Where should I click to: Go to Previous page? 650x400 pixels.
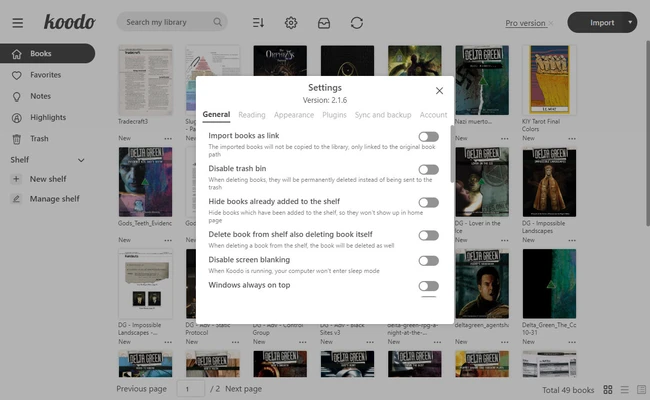[141, 389]
